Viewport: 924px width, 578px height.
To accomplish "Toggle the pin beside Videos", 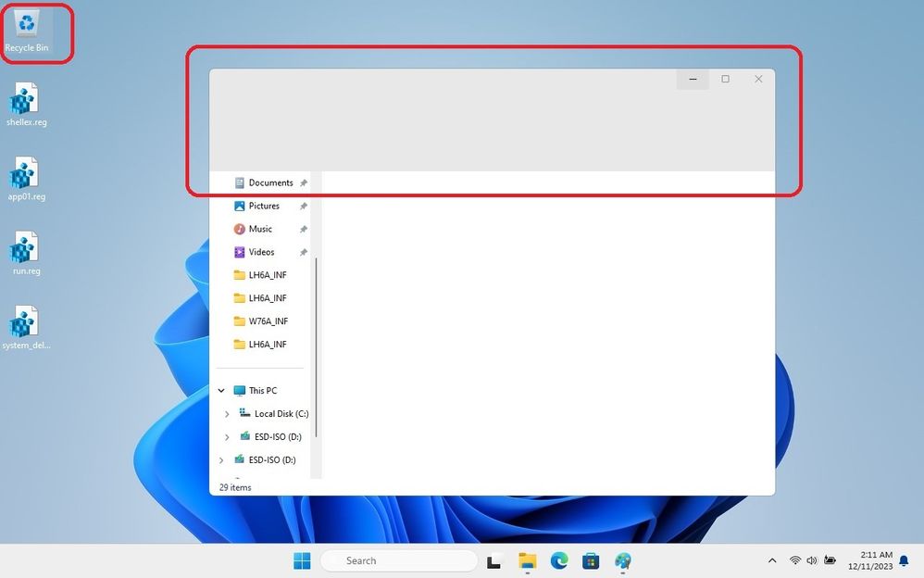I will point(304,252).
